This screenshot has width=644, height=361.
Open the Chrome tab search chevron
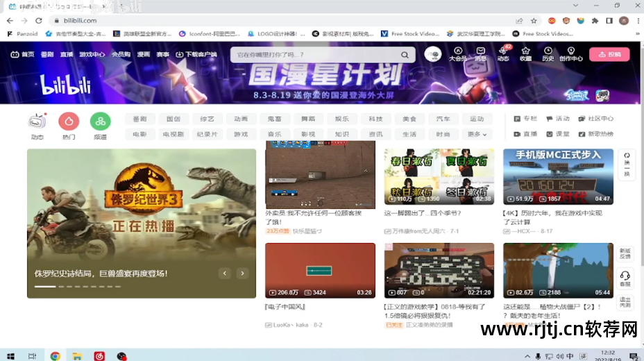[x=575, y=6]
